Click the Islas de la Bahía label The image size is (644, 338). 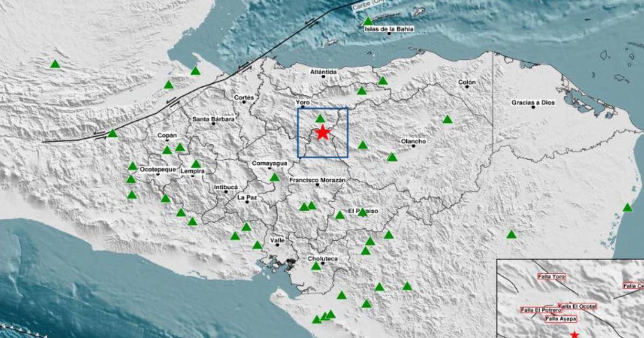pos(389,29)
